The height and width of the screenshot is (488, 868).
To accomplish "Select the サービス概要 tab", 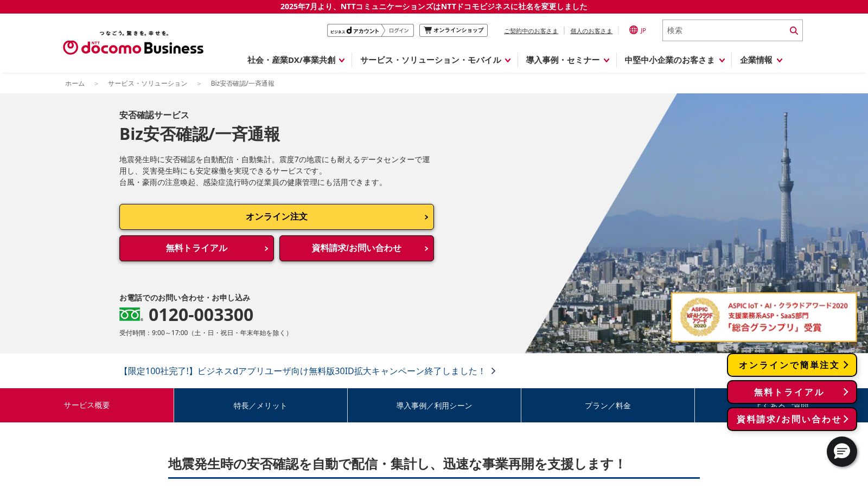I will (x=87, y=405).
